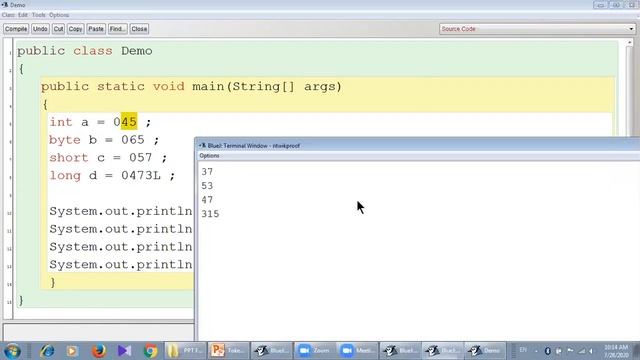Click terminal output value 47

point(207,200)
